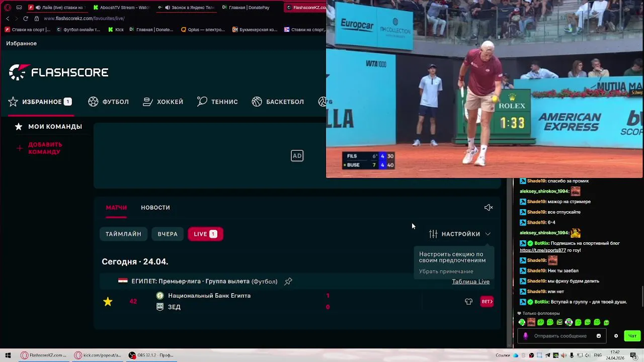Toggle the sound mute speaker icon
Screen dimensions: 644x362
click(x=489, y=208)
